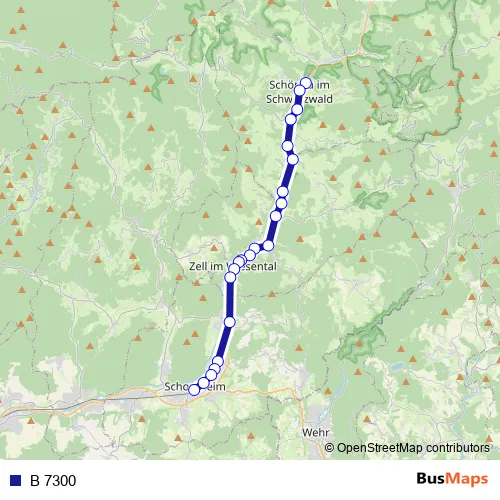Click the isolated stop midway between Zell and Schopfheim

tap(230, 322)
